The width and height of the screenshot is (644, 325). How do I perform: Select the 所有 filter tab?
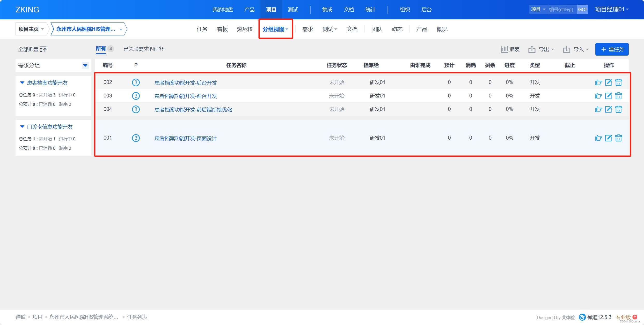(x=101, y=49)
